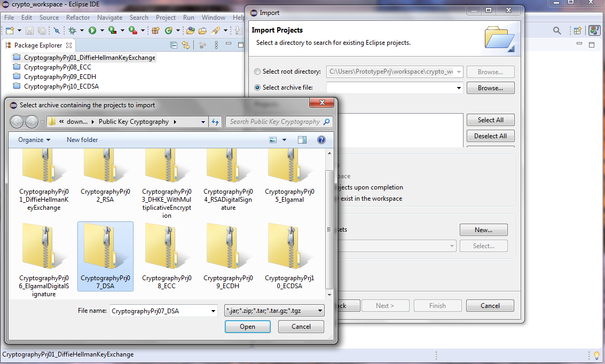Open the Source menu

click(x=49, y=18)
